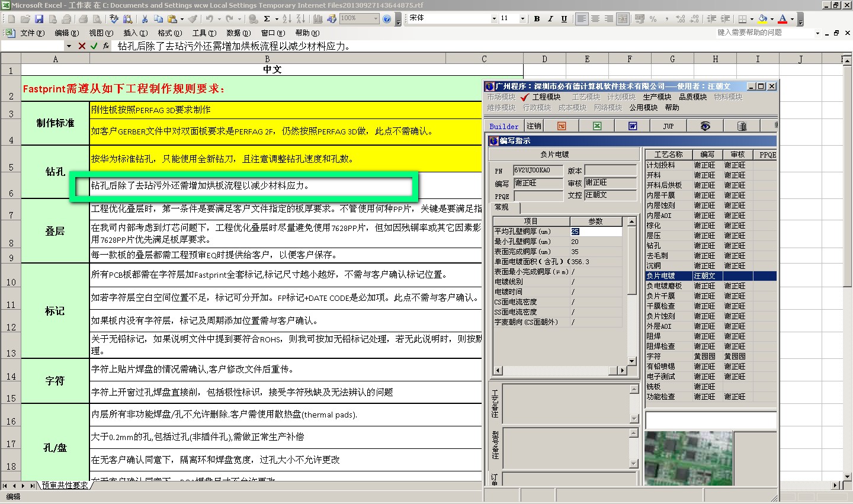Expand the Name Box dropdown arrow
The height and width of the screenshot is (504, 853).
(69, 46)
